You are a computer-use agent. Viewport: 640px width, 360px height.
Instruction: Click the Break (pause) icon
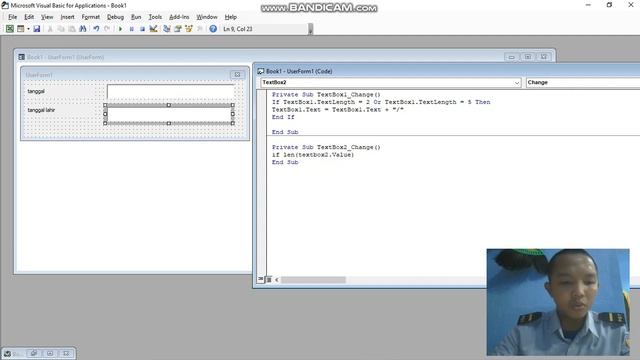pyautogui.click(x=131, y=29)
